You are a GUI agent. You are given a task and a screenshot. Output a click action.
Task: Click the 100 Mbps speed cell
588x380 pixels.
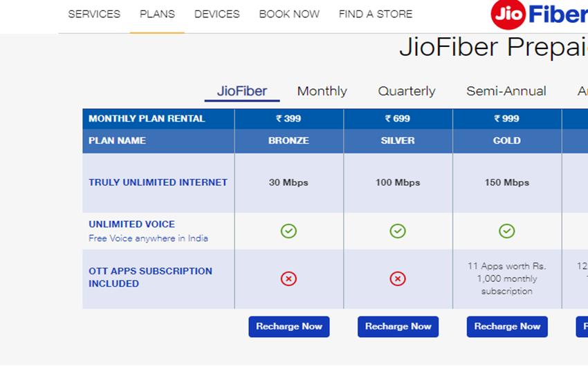(x=398, y=182)
